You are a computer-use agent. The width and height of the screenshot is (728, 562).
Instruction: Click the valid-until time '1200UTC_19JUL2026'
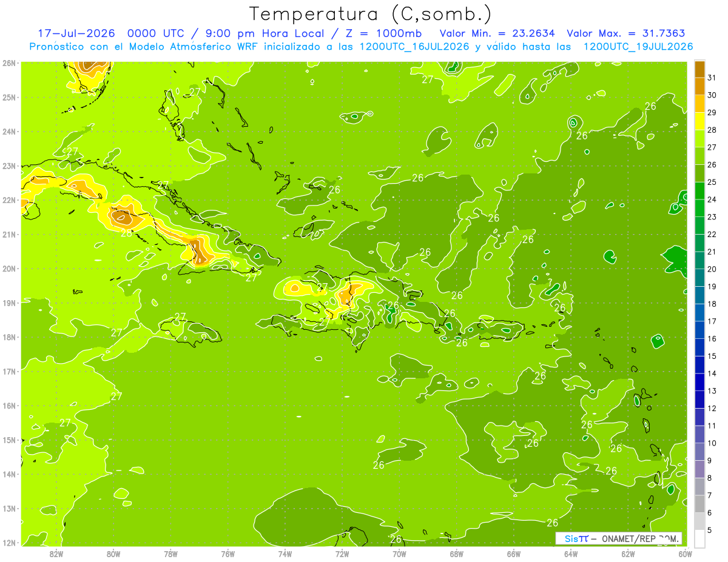[638, 47]
